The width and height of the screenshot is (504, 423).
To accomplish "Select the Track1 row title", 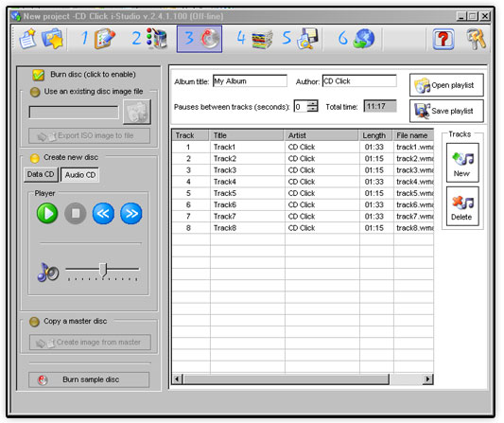I will coord(224,148).
